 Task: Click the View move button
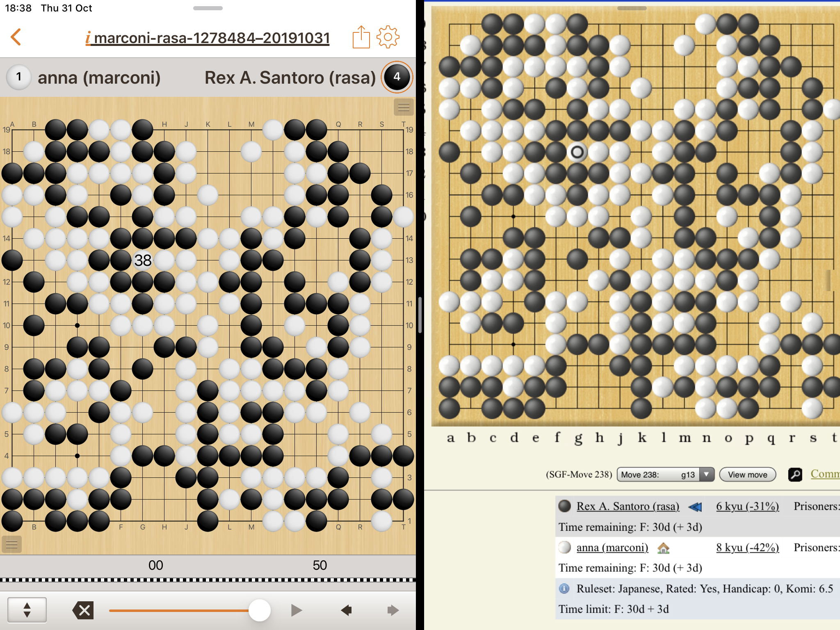click(x=747, y=475)
